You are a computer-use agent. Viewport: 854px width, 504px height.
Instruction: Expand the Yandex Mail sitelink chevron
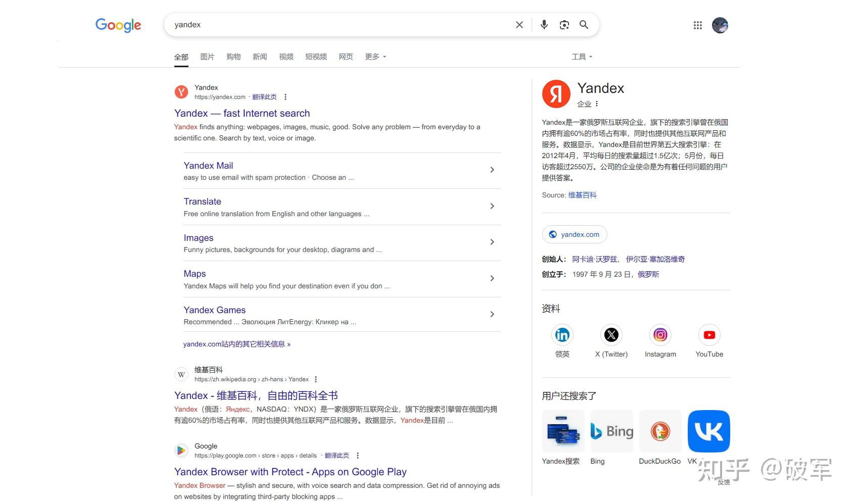point(492,170)
